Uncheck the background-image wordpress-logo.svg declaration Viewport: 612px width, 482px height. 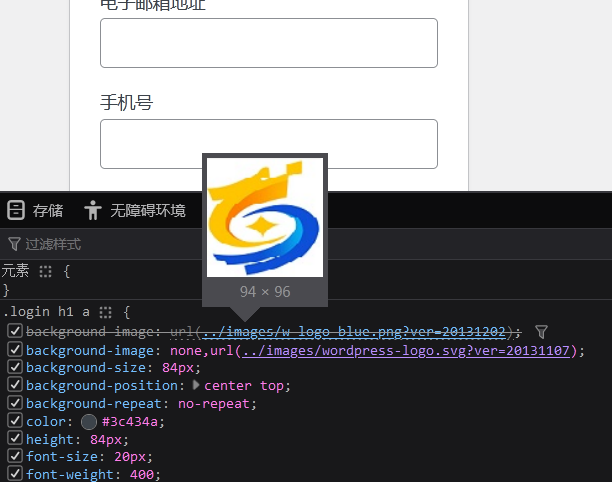point(15,349)
